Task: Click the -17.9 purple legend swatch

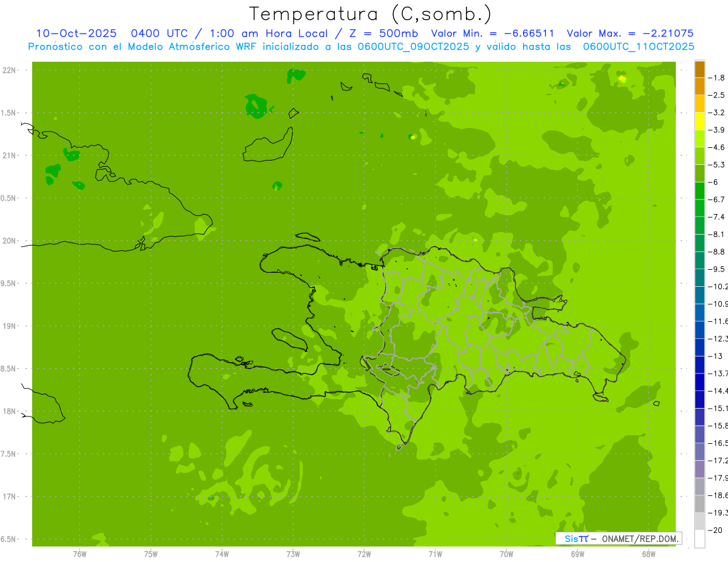Action: [x=699, y=469]
